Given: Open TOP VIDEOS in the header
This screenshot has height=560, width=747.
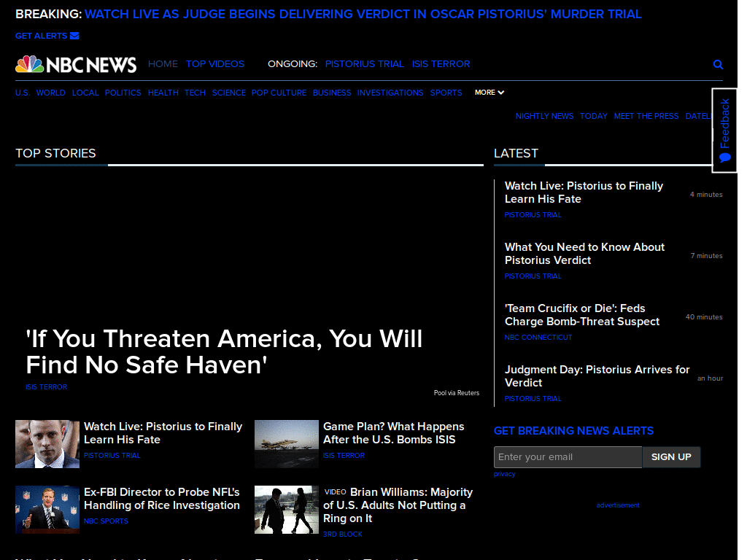Looking at the screenshot, I should [x=215, y=64].
